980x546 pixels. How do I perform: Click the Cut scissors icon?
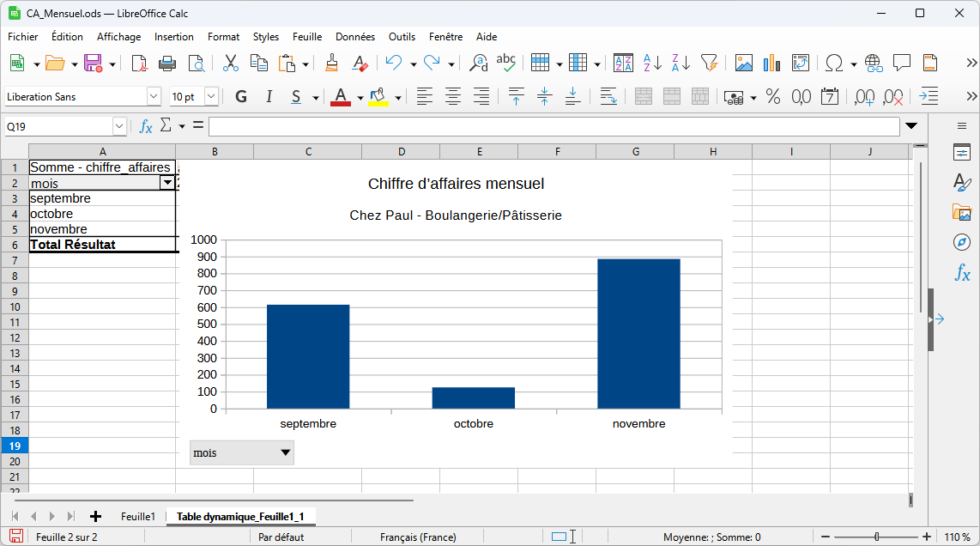[230, 64]
